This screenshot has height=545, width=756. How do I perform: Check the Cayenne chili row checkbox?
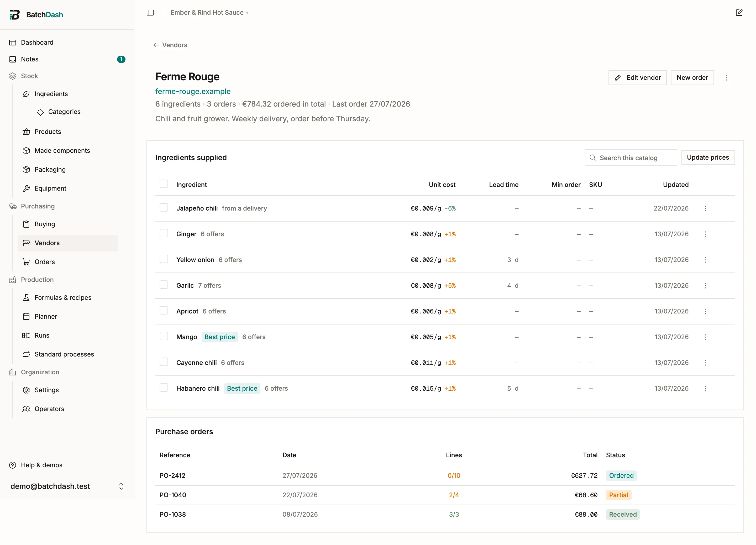pos(164,362)
